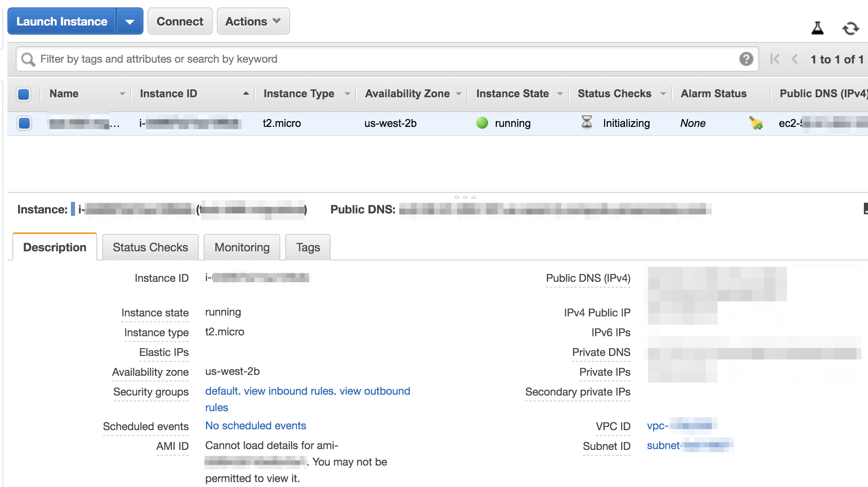
Task: Click the search magnifier icon
Action: [28, 59]
